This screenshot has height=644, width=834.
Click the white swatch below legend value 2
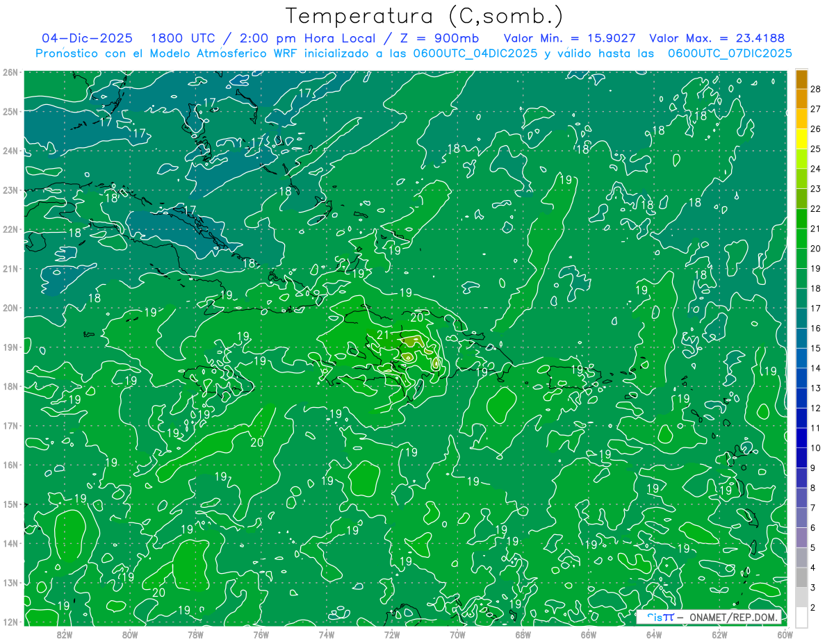coord(801,616)
